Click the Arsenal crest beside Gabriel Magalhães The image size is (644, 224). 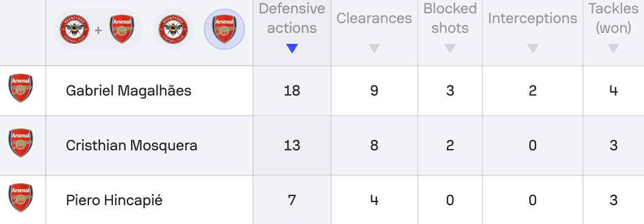tap(21, 88)
